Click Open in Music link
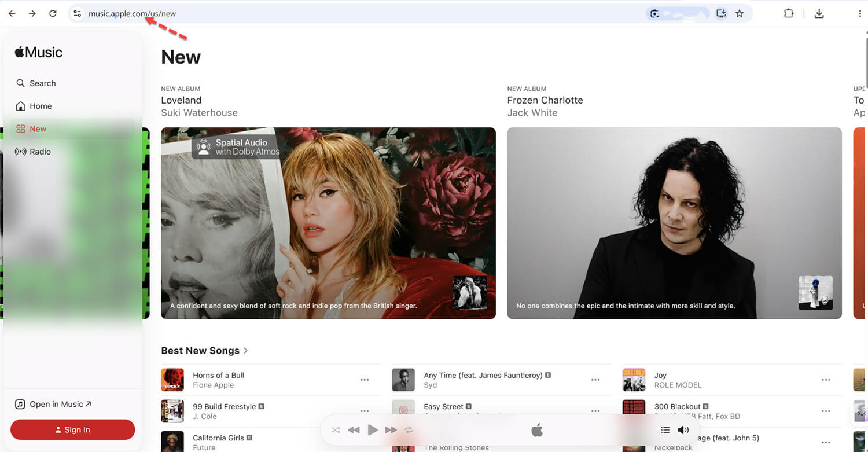The height and width of the screenshot is (452, 868). 53,404
